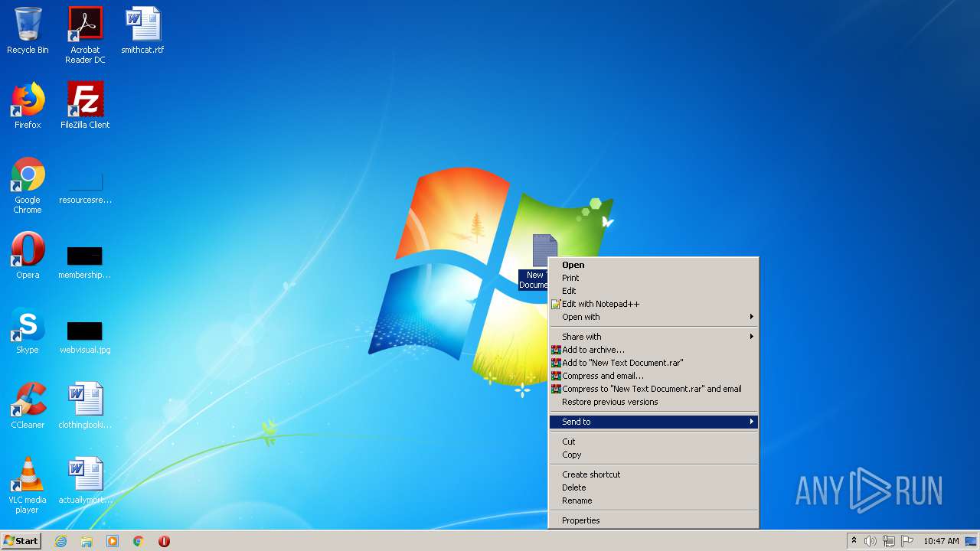Select the VLC media player shortcut
The height and width of the screenshot is (551, 980).
(x=28, y=485)
